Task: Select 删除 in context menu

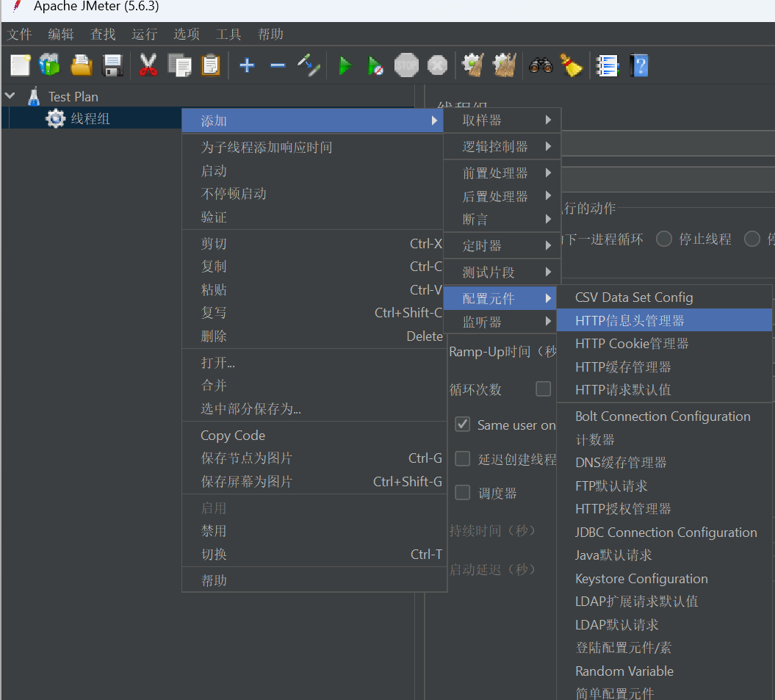Action: coord(314,336)
